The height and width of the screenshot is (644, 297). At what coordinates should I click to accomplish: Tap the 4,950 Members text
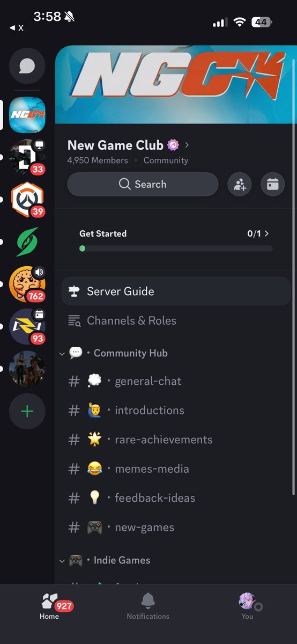(x=98, y=160)
